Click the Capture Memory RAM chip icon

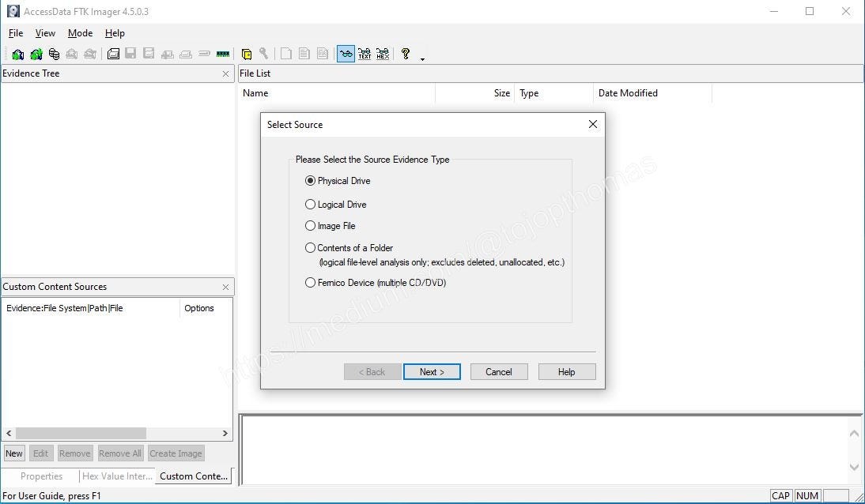click(x=223, y=54)
